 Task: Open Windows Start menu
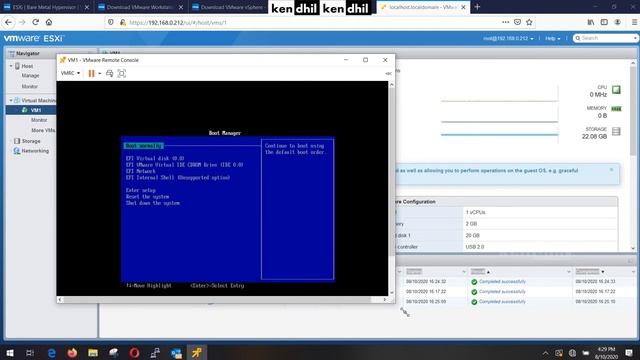click(10, 353)
